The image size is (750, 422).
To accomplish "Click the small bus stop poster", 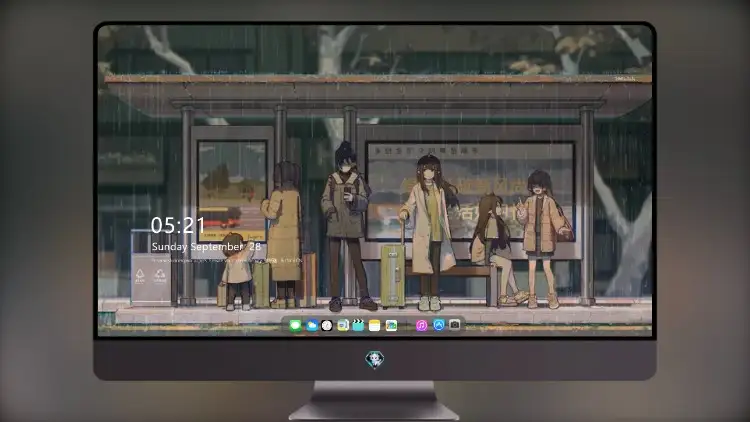I will coord(232,191).
